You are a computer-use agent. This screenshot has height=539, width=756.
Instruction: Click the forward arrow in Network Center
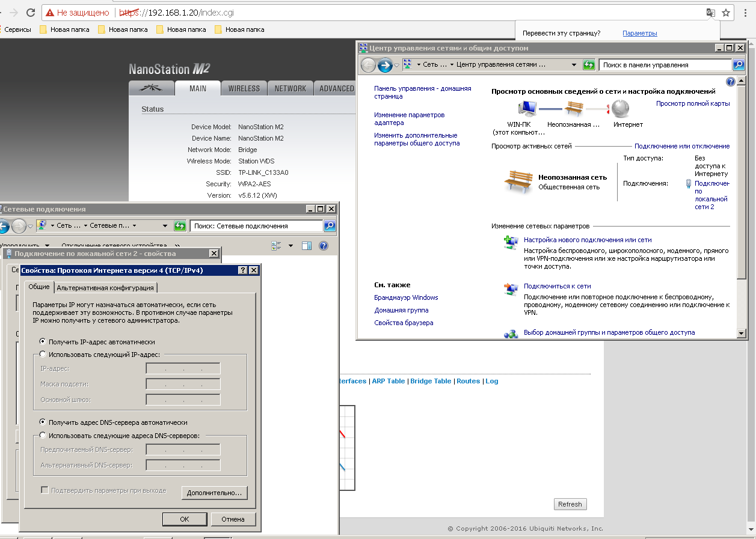(385, 65)
